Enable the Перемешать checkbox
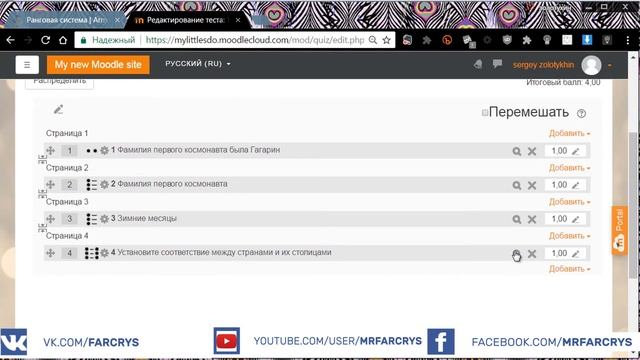 tap(484, 113)
